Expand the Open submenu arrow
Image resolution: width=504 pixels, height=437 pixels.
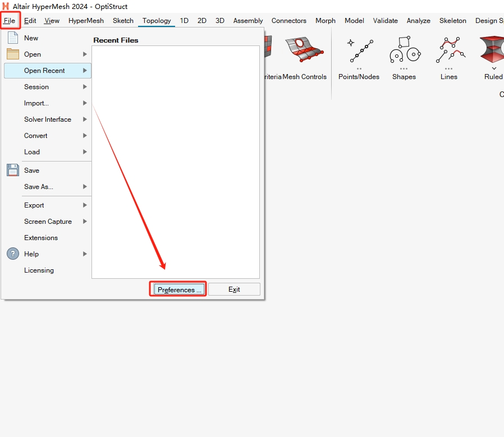coord(85,54)
